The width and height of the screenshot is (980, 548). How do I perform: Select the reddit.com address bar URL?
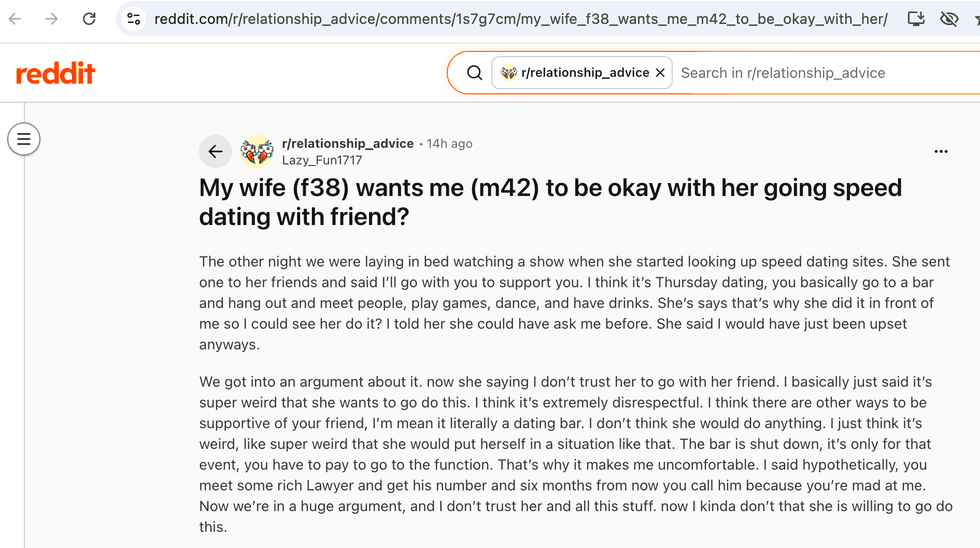coord(521,19)
